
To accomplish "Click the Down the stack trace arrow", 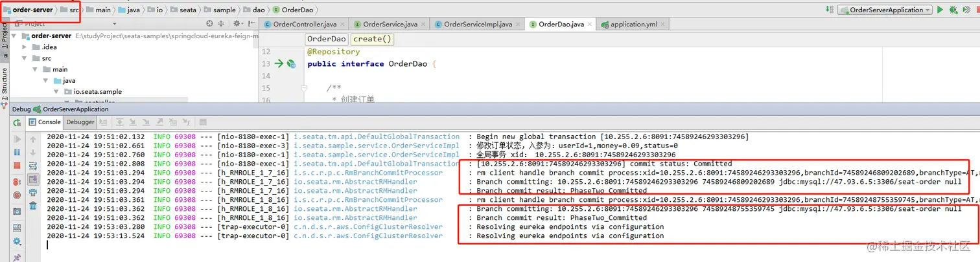I will point(33,153).
